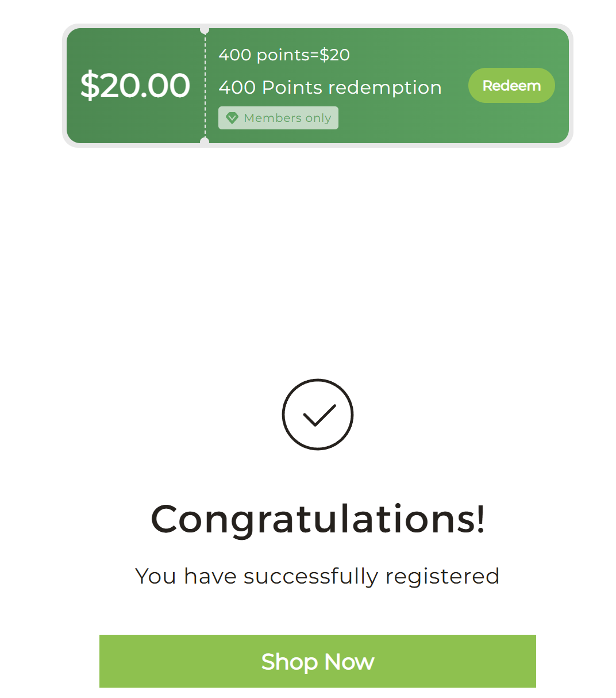Click the diamond icon in Members only badge

click(232, 118)
